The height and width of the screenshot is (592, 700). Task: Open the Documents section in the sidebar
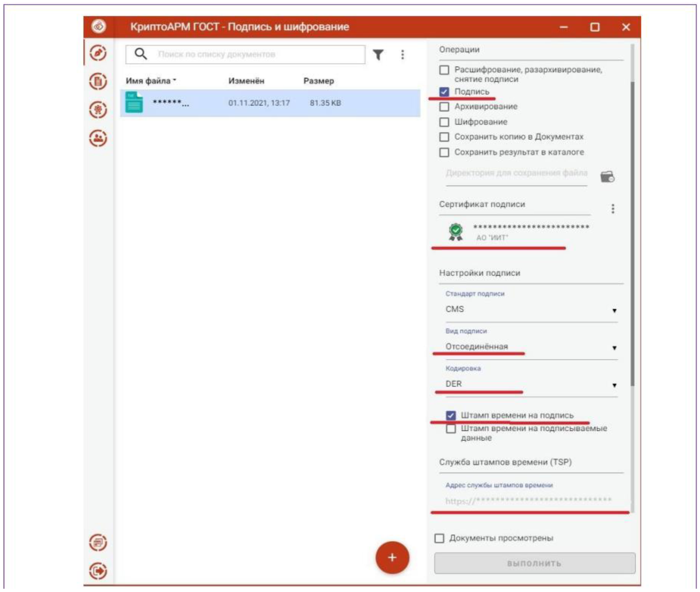pos(98,82)
